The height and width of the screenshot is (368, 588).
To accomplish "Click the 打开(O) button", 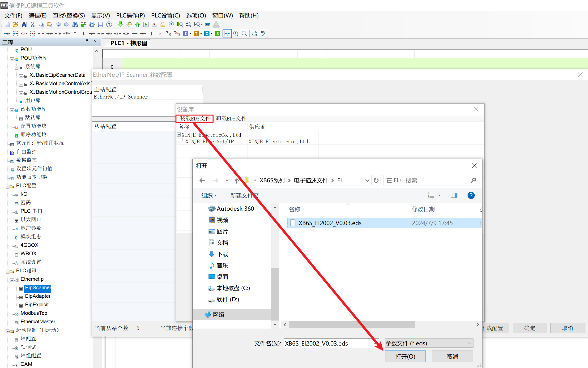I will (405, 356).
